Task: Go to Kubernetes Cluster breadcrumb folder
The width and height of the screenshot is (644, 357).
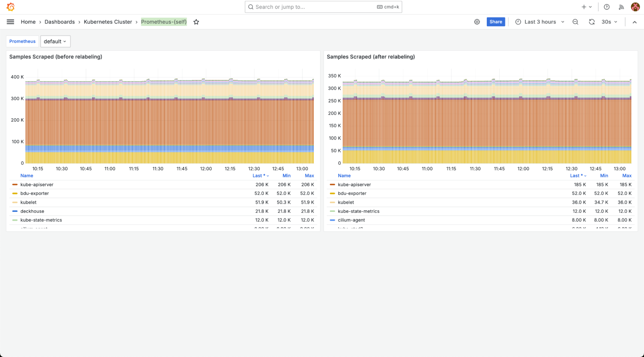Action: pos(108,22)
